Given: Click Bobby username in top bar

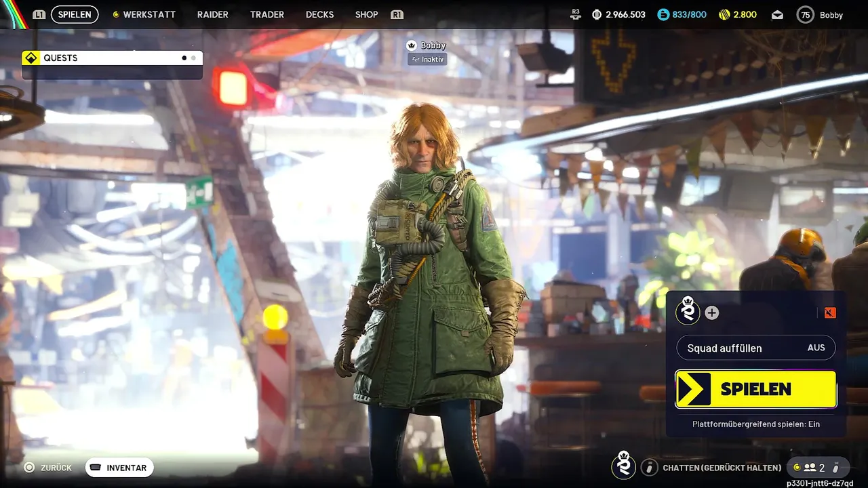Looking at the screenshot, I should (831, 15).
